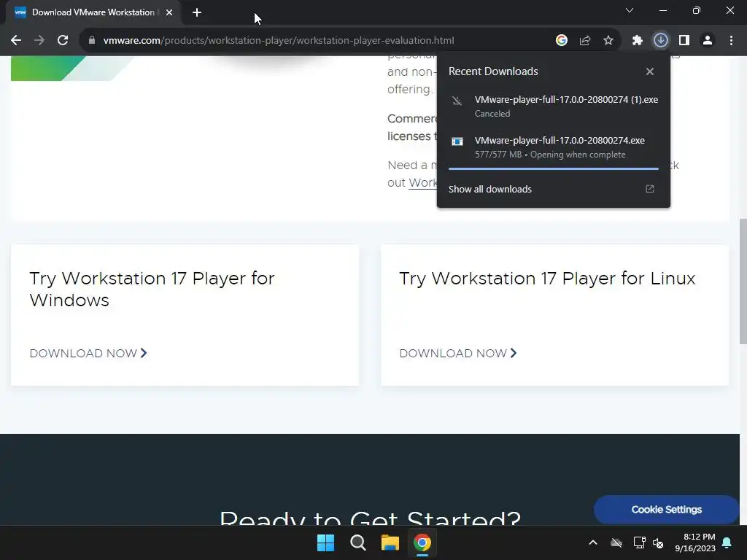Viewport: 747px width, 560px height.
Task: Open the clock showing 8:12 PM
Action: 695,542
